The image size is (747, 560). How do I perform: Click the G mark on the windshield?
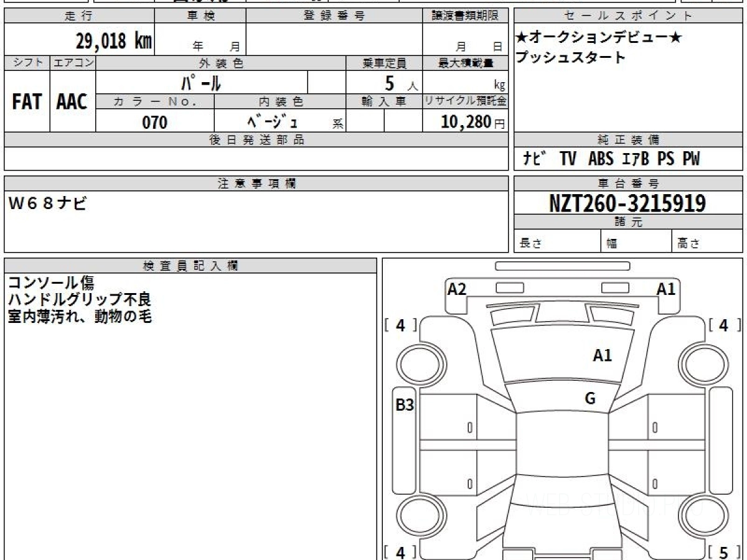click(590, 398)
